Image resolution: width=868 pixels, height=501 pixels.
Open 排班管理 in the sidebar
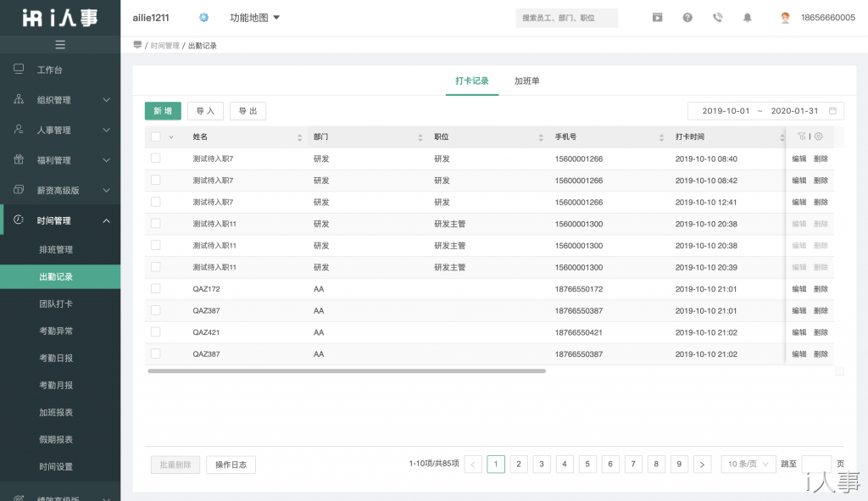(56, 250)
